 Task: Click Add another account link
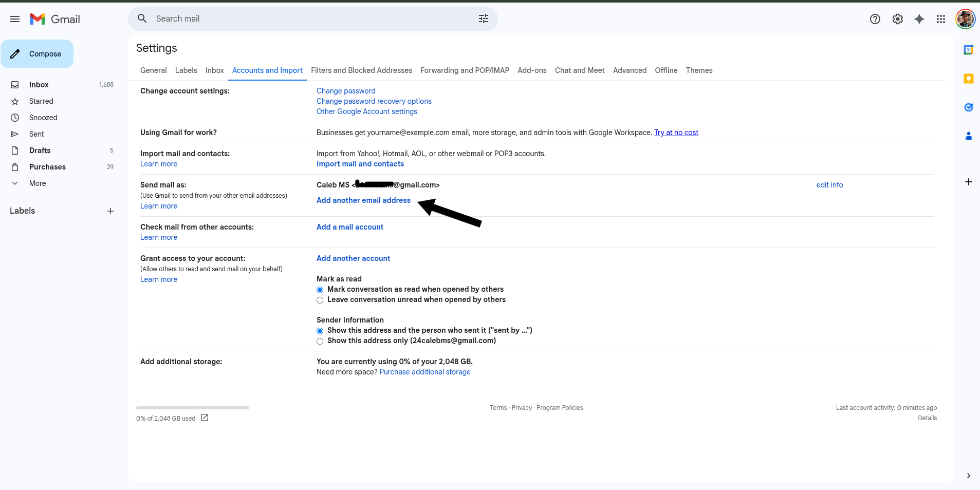pyautogui.click(x=353, y=258)
